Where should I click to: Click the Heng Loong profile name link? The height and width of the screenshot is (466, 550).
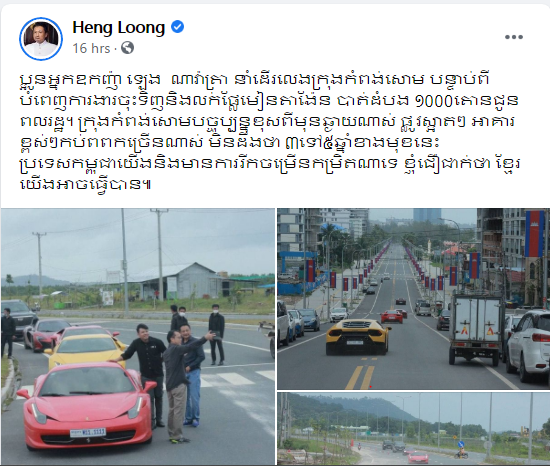click(119, 27)
